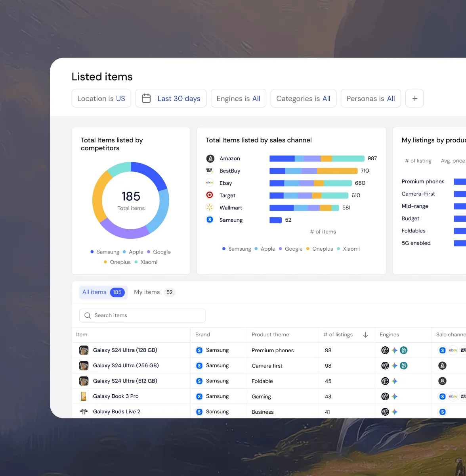This screenshot has height=476, width=466.
Task: Click the search magnifier icon
Action: pyautogui.click(x=88, y=315)
